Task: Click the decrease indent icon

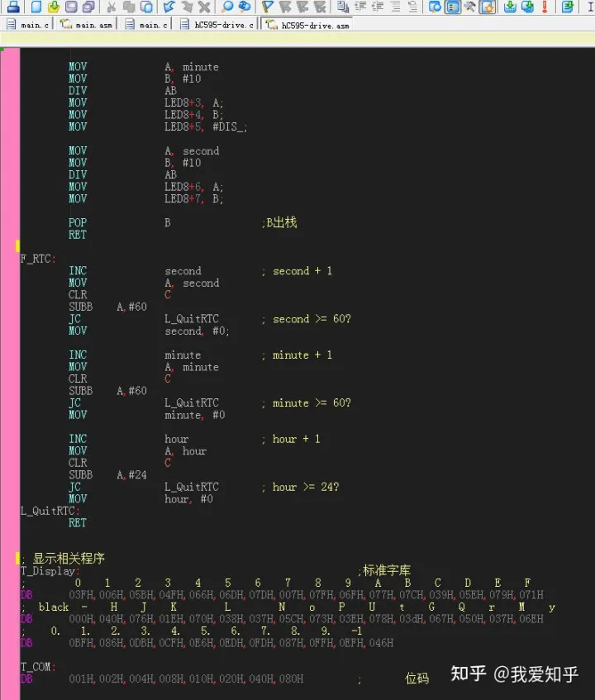Action: pyautogui.click(x=378, y=7)
